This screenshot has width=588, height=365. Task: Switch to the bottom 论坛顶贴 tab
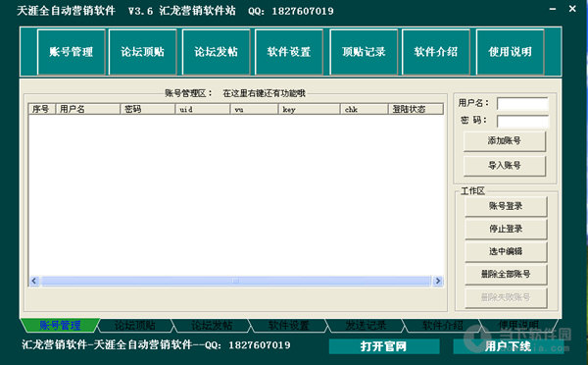coord(135,325)
